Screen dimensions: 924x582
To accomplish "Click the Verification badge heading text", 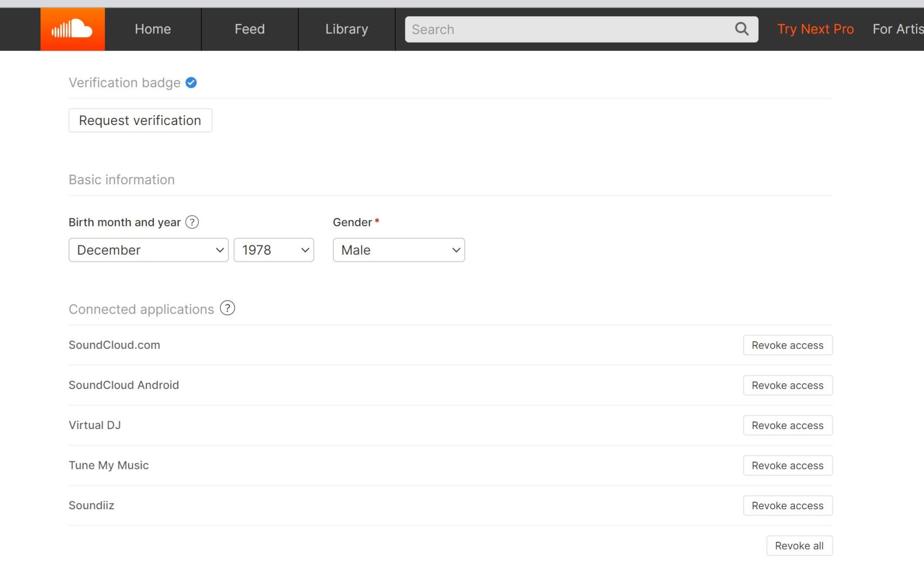I will click(x=124, y=82).
